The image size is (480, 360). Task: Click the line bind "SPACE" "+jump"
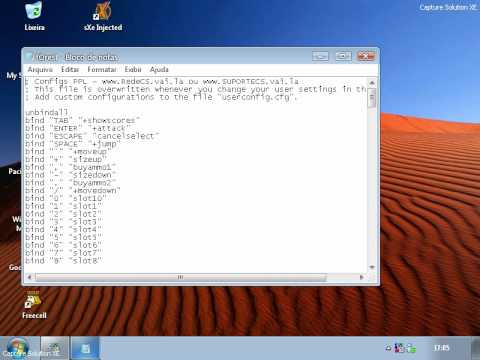coord(73,144)
